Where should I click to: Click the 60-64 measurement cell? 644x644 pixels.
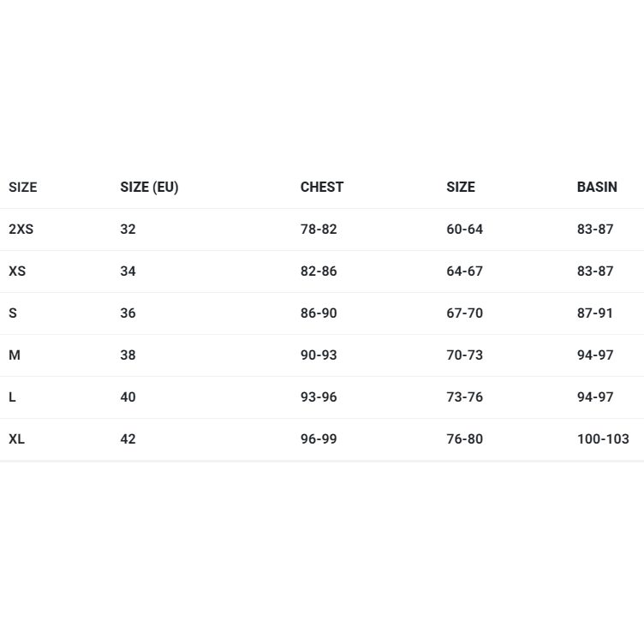(464, 229)
